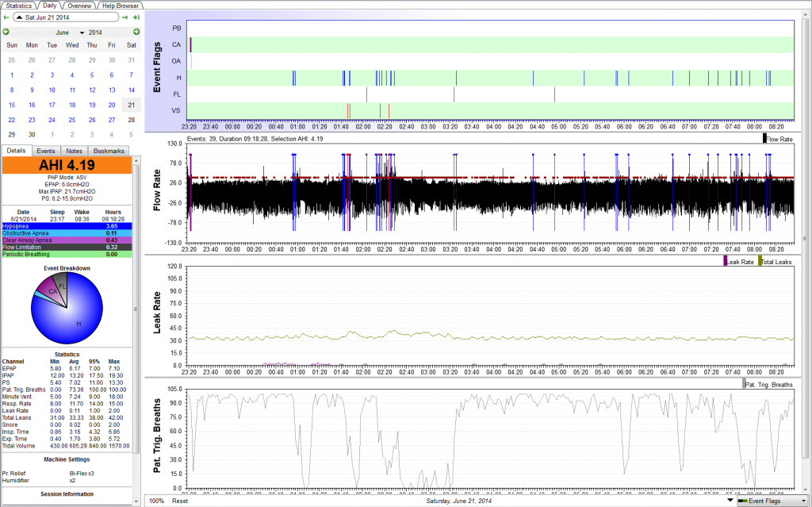Click the Reset zoom button
The width and height of the screenshot is (812, 507).
tap(180, 501)
